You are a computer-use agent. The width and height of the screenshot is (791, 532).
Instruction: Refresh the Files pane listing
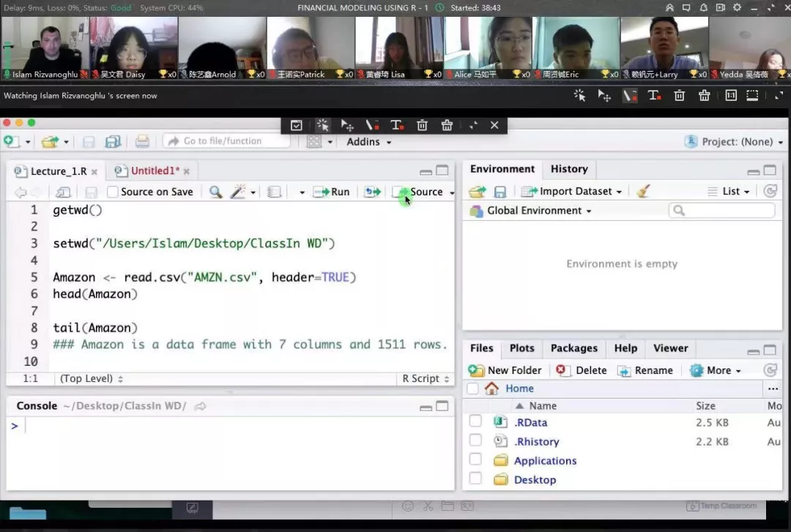click(770, 370)
